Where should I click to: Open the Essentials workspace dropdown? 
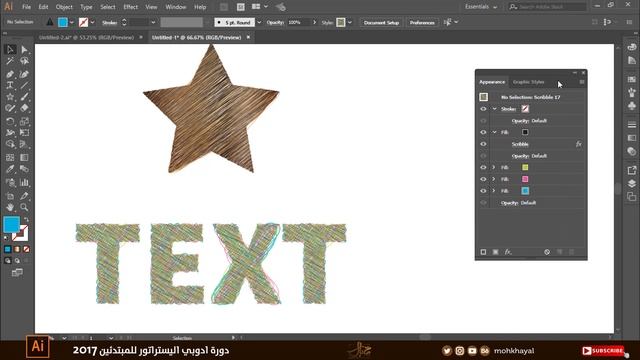pos(481,7)
